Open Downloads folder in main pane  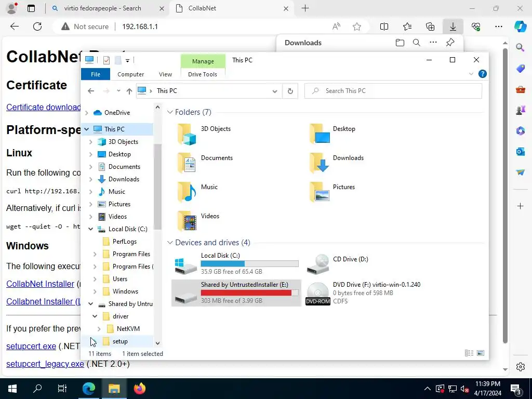pyautogui.click(x=320, y=163)
